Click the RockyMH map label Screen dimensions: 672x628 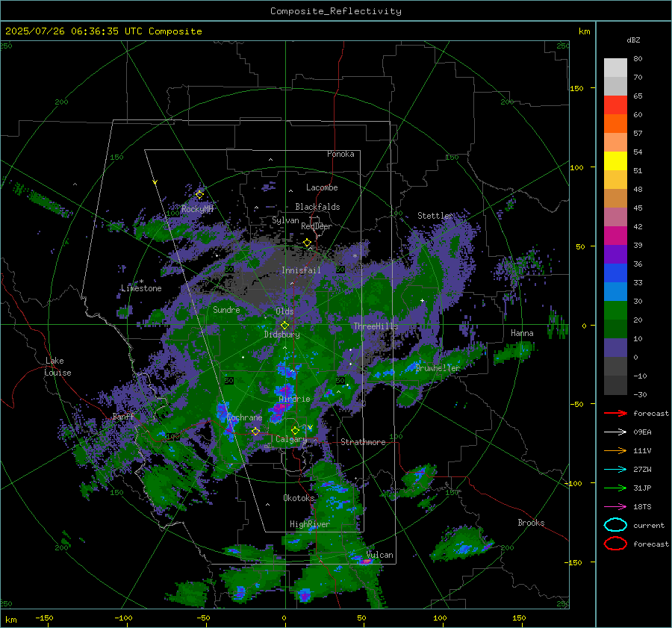tap(197, 209)
